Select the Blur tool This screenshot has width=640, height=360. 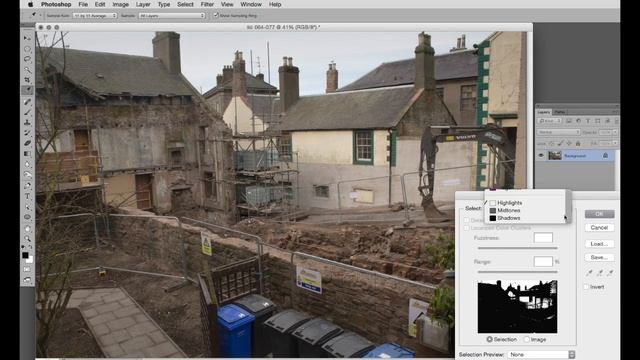click(27, 164)
